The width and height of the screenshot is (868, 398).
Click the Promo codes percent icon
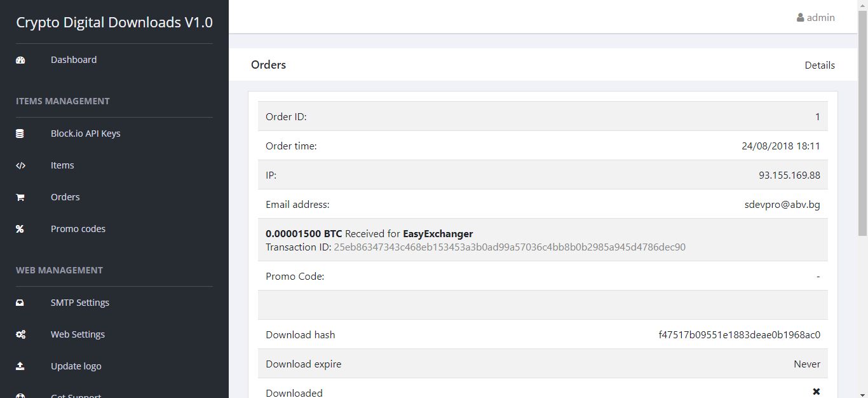(20, 229)
